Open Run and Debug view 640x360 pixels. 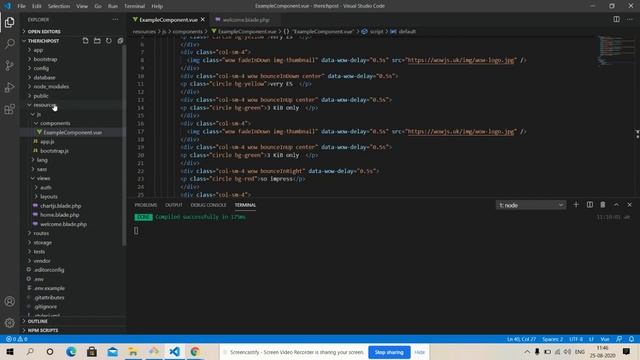(10, 87)
